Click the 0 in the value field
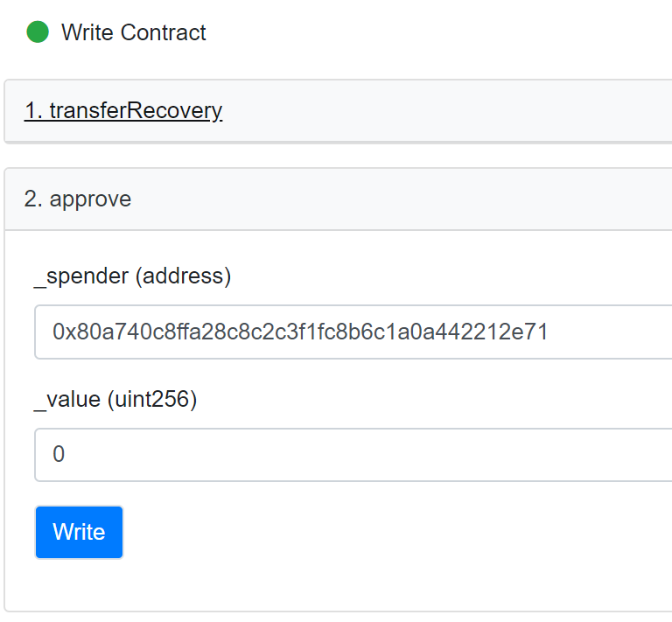672x622 pixels. (x=59, y=455)
